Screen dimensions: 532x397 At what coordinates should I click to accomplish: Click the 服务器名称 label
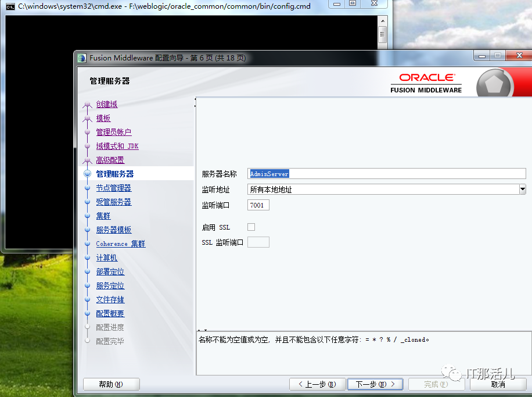pyautogui.click(x=219, y=174)
